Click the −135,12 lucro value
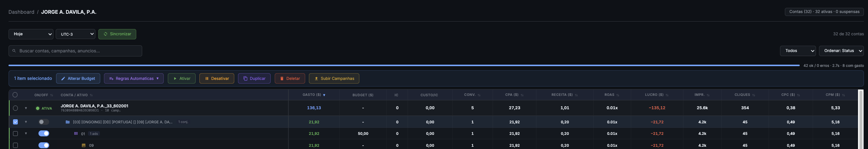 pos(657,108)
